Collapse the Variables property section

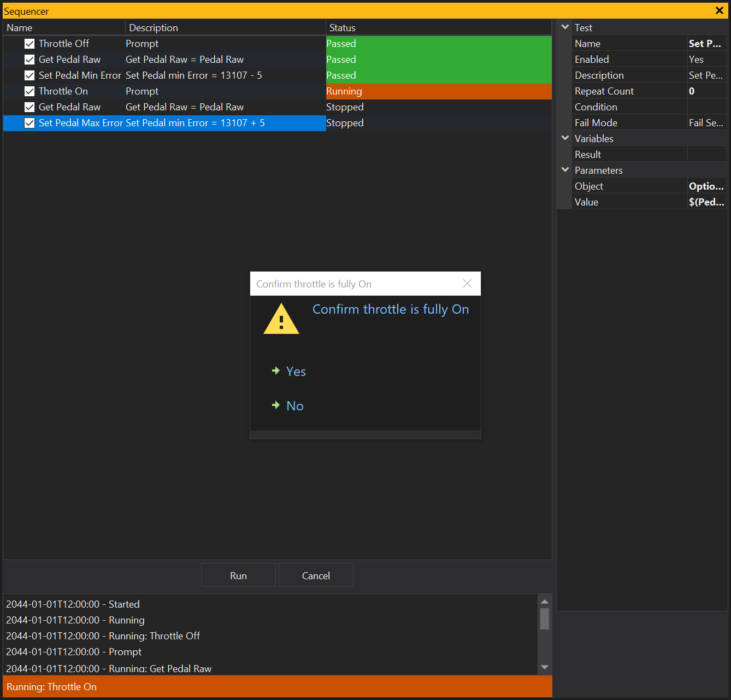point(565,138)
